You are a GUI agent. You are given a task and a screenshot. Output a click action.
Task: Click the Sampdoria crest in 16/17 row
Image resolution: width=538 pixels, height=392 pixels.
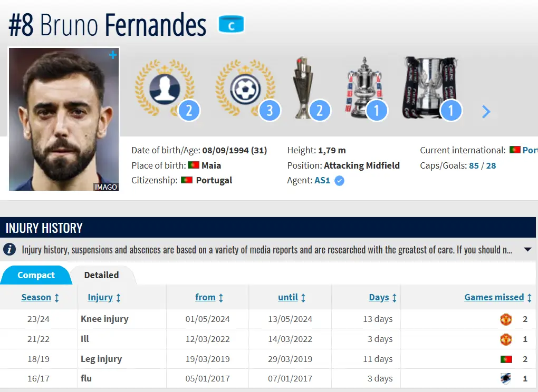click(x=506, y=378)
